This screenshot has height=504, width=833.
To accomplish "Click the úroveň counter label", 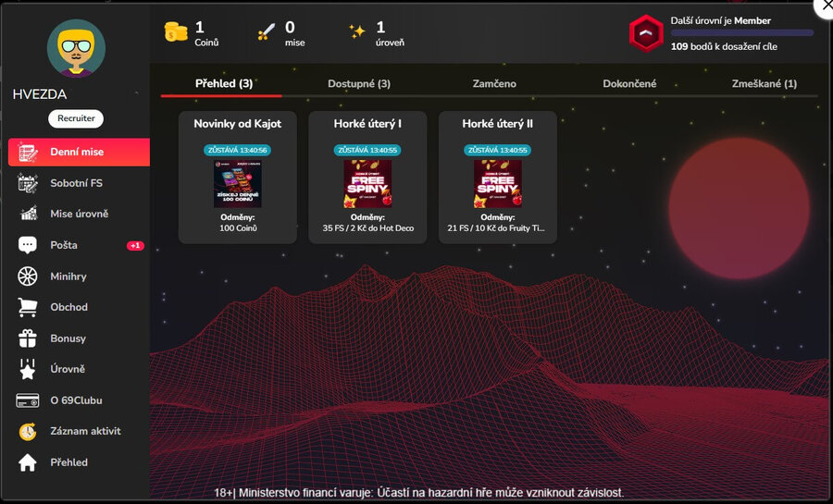I will [390, 43].
